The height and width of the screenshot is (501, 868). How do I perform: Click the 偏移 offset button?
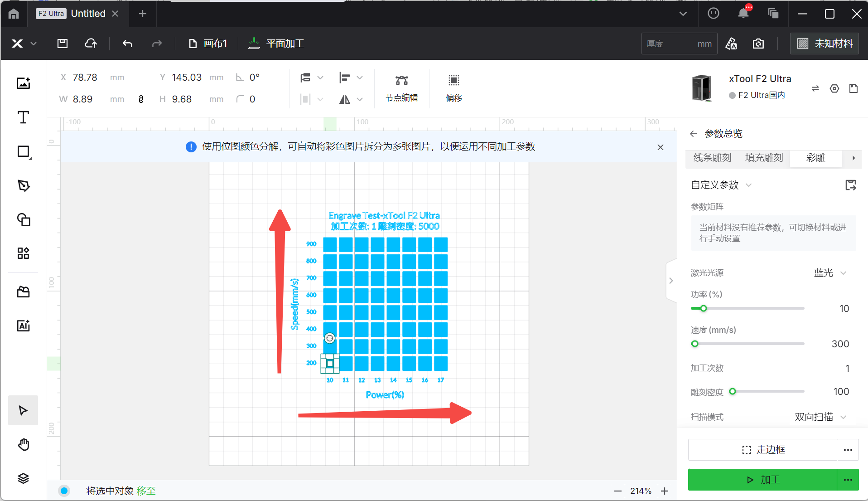click(453, 88)
